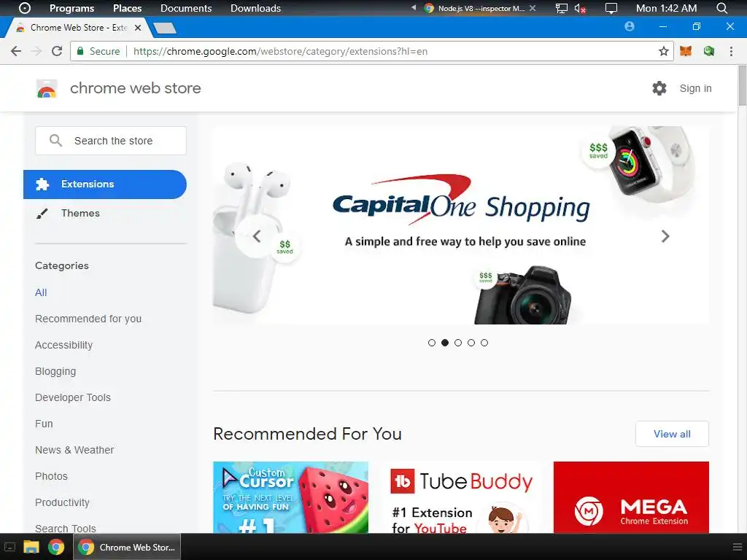Click View all for Recommended For You

pos(672,434)
